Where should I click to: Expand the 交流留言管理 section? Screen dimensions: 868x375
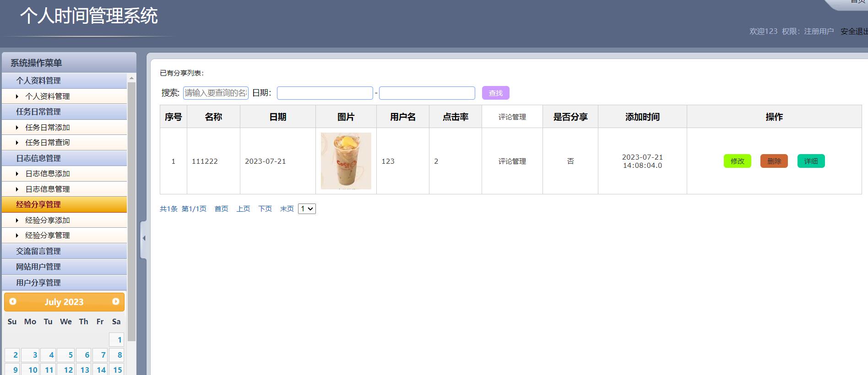(x=64, y=251)
